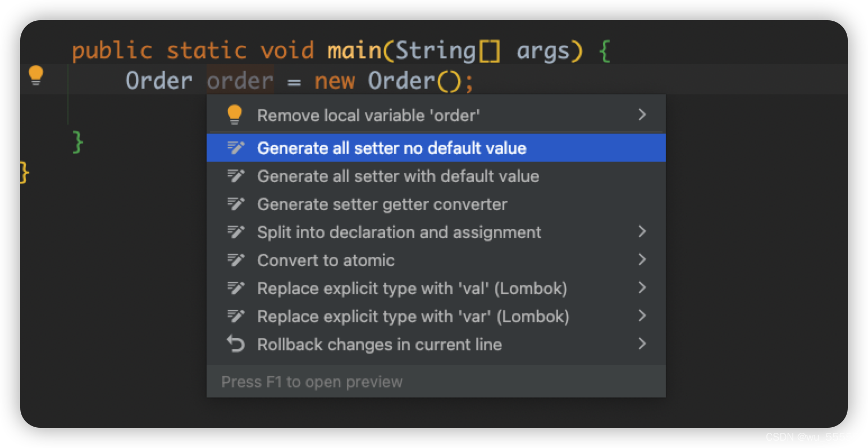868x448 pixels.
Task: Click the lightbulb icon beside Remove local variable
Action: (x=235, y=115)
